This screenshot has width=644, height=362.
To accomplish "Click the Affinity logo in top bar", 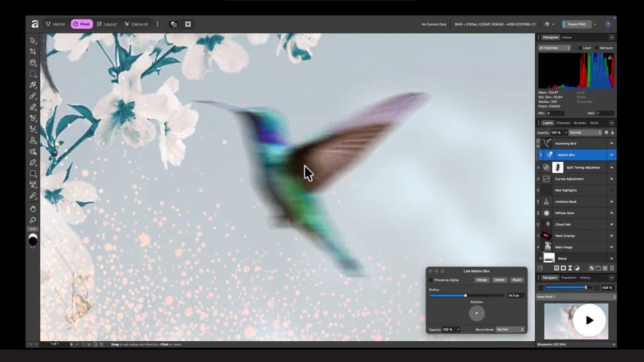I will [35, 24].
